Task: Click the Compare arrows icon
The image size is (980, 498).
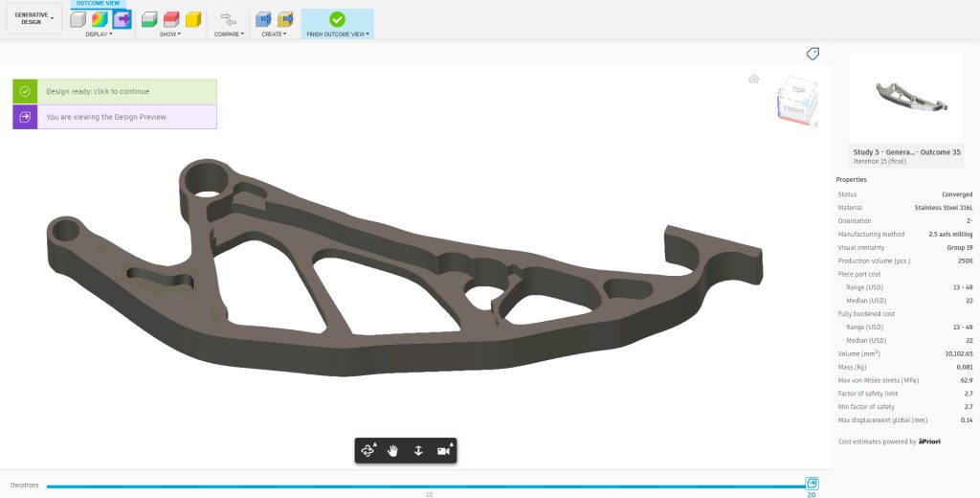Action: [x=229, y=19]
